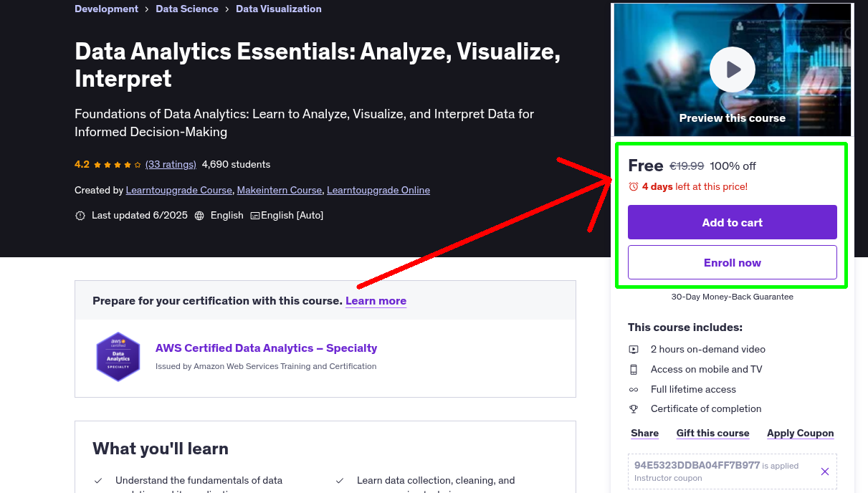
Task: Click the 4,690 students text
Action: (x=236, y=165)
